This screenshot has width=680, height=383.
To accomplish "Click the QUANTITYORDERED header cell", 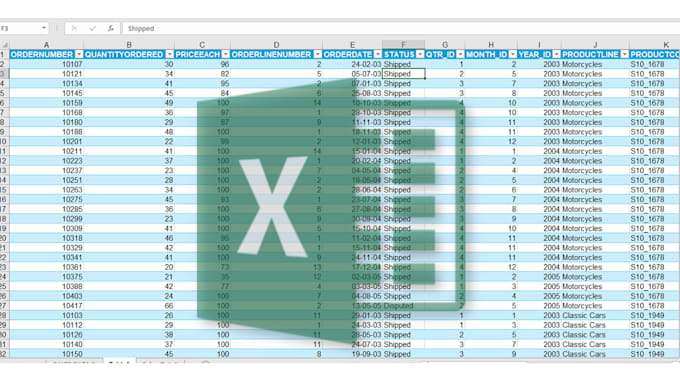I will point(129,54).
